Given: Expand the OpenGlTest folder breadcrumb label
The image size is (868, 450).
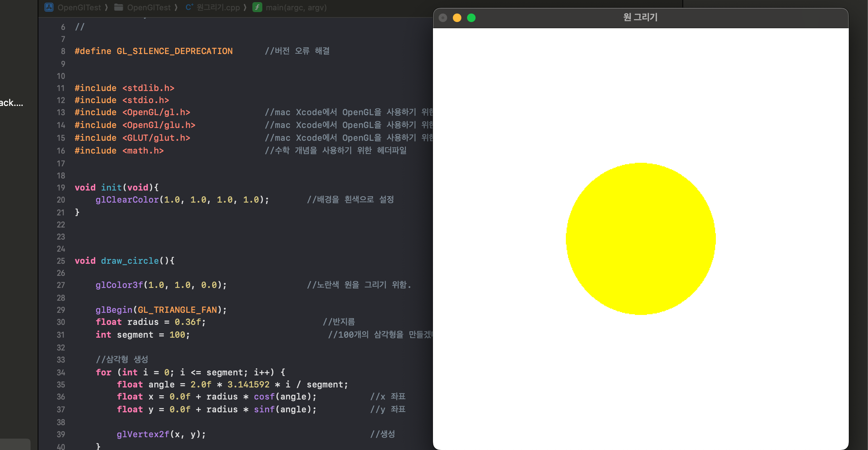Looking at the screenshot, I should 149,7.
